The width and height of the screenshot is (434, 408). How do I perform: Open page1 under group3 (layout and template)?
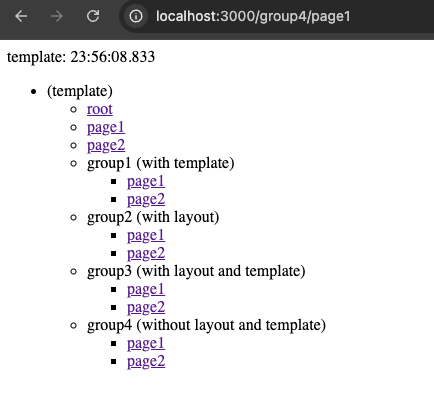pos(146,289)
